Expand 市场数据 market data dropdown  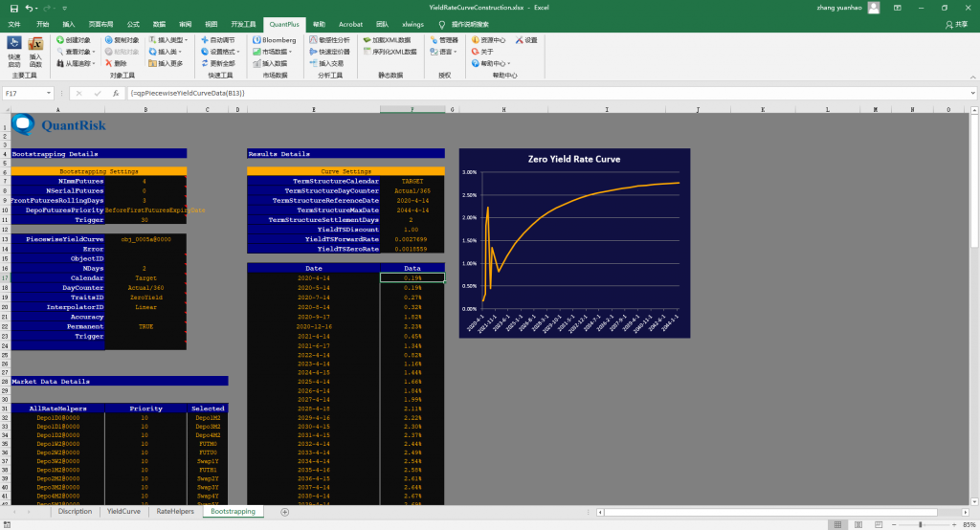[x=291, y=52]
